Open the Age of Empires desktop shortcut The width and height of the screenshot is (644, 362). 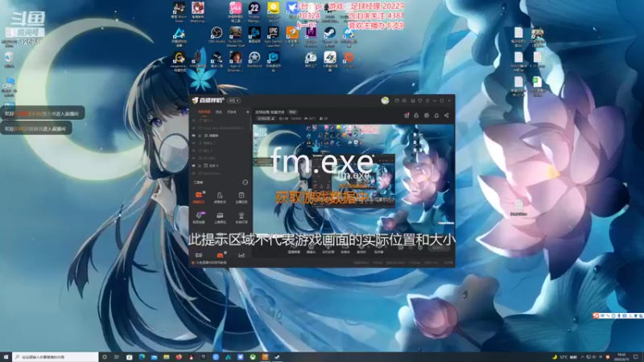point(235,61)
